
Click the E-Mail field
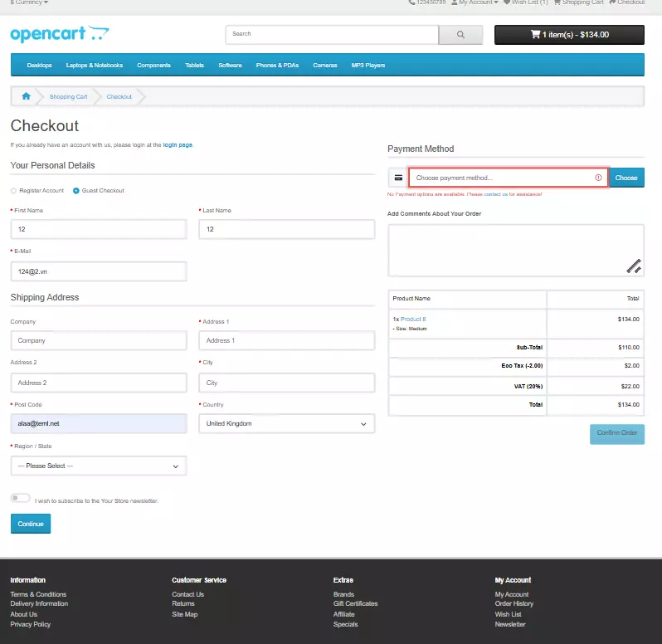pos(99,271)
